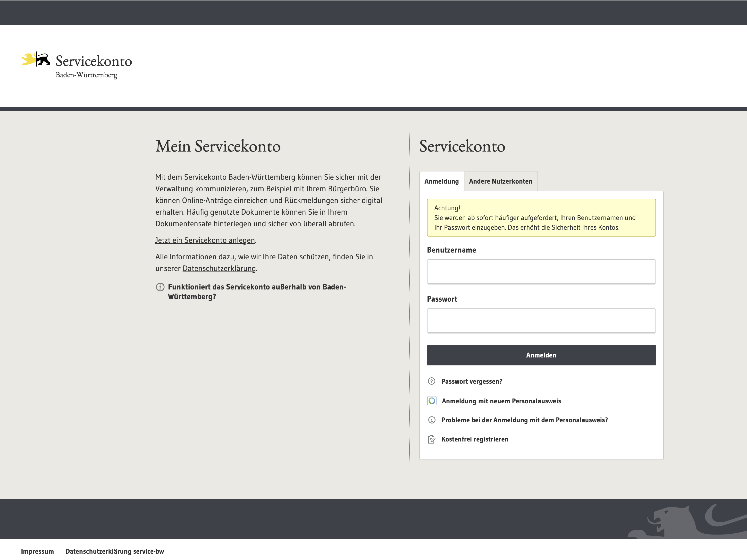The image size is (747, 560).
Task: Click the Servicekonto header title text
Action: coord(94,61)
